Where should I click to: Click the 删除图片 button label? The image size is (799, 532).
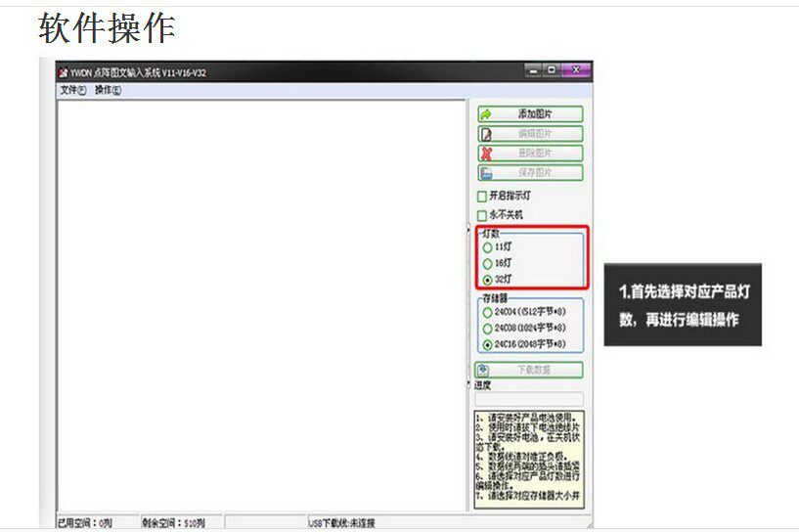(x=535, y=154)
